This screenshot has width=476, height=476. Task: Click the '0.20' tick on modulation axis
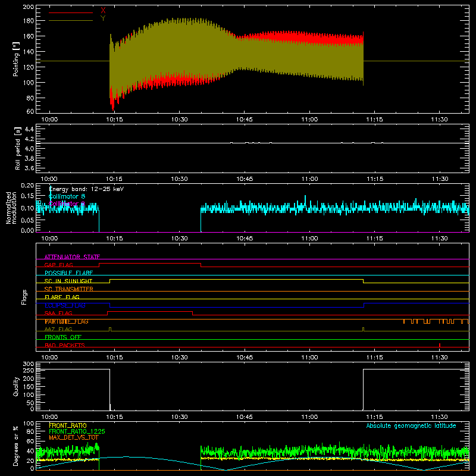[27, 185]
